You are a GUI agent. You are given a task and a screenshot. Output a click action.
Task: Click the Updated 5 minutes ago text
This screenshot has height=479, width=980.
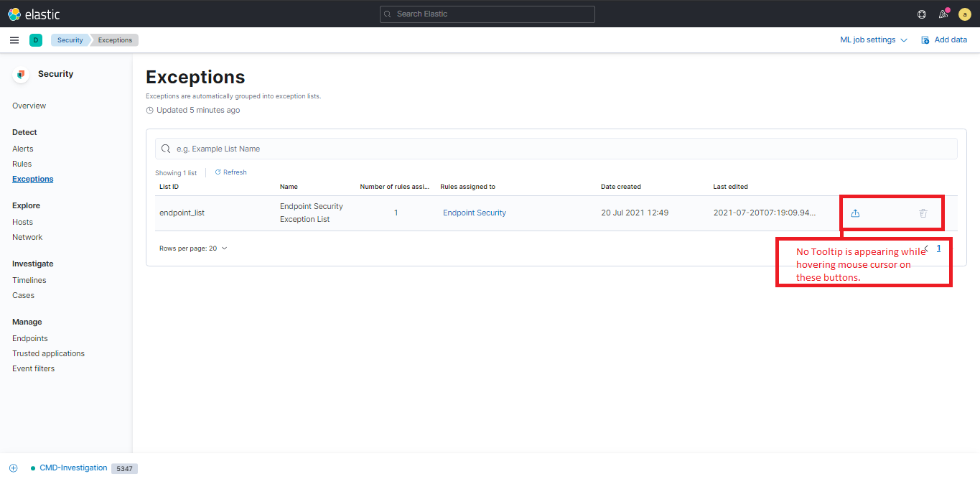point(198,110)
